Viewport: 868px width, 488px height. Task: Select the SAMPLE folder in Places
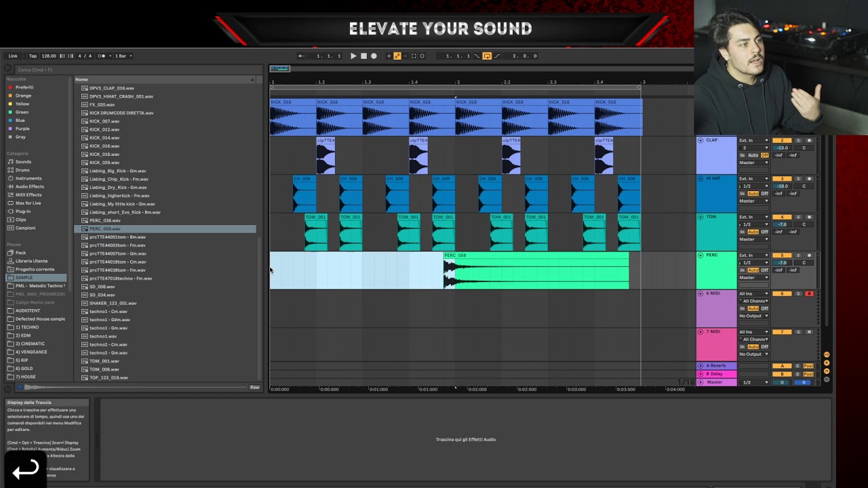(37, 277)
